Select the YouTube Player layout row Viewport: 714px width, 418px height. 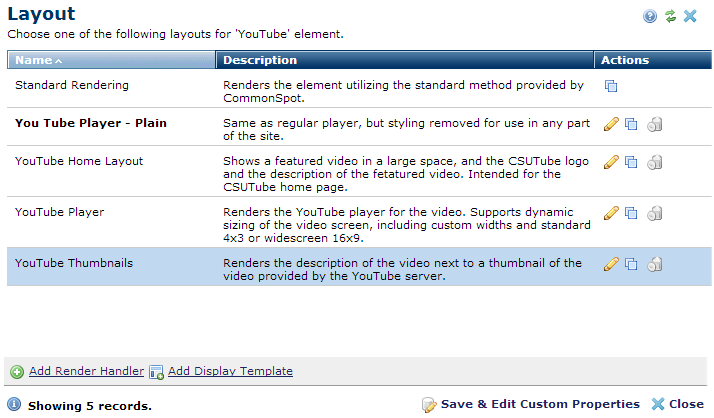pos(60,212)
